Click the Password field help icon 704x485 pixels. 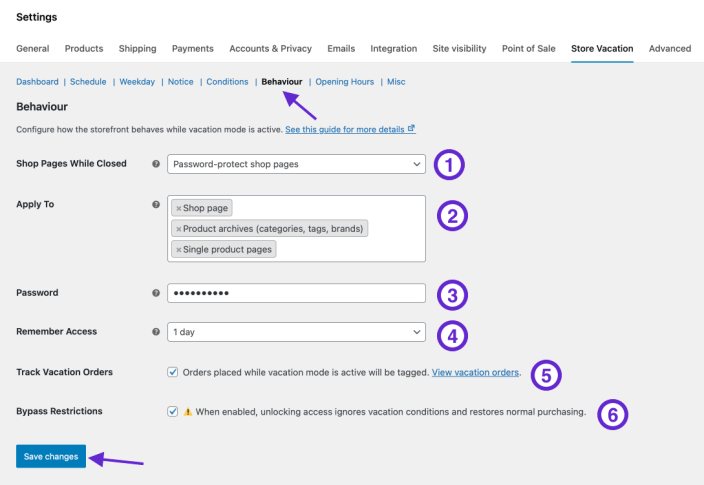pyautogui.click(x=156, y=294)
